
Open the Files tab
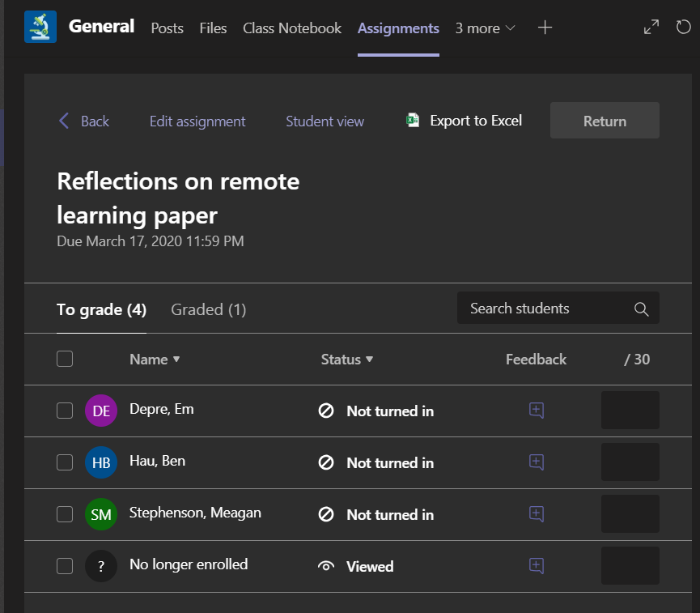click(213, 28)
